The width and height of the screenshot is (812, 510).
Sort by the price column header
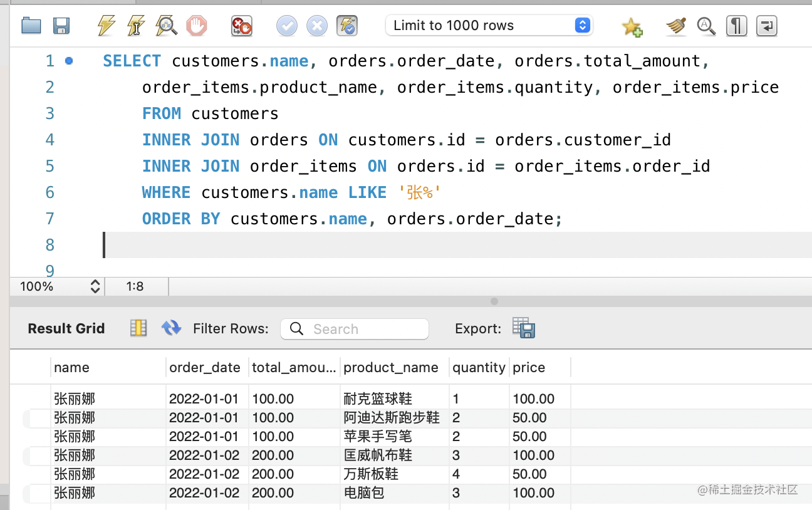tap(540, 368)
